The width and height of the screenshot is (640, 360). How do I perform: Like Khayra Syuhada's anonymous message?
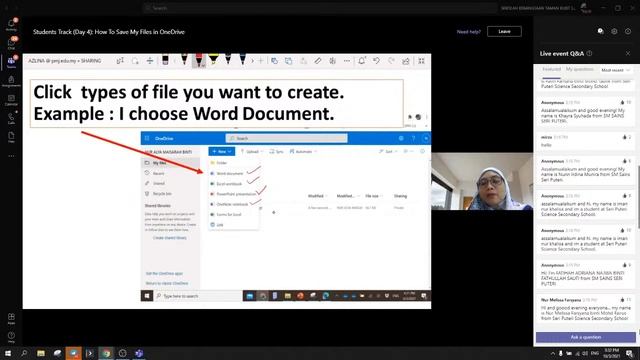[x=622, y=102]
